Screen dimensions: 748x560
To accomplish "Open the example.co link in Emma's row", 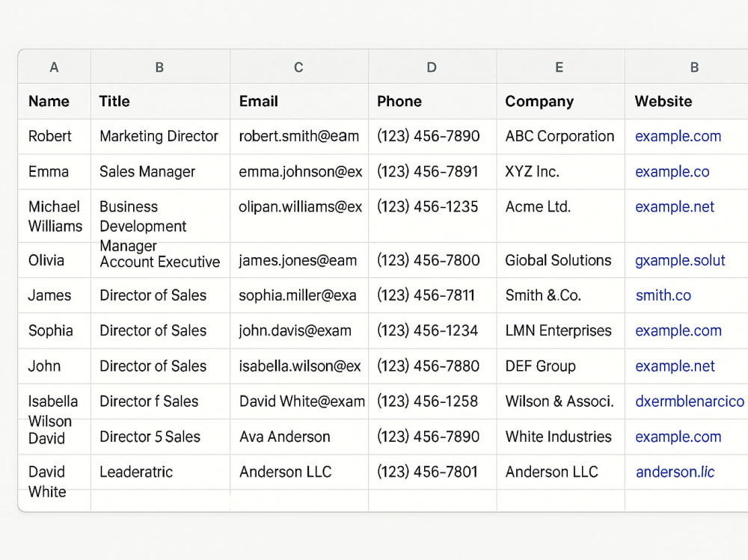I will tap(672, 171).
